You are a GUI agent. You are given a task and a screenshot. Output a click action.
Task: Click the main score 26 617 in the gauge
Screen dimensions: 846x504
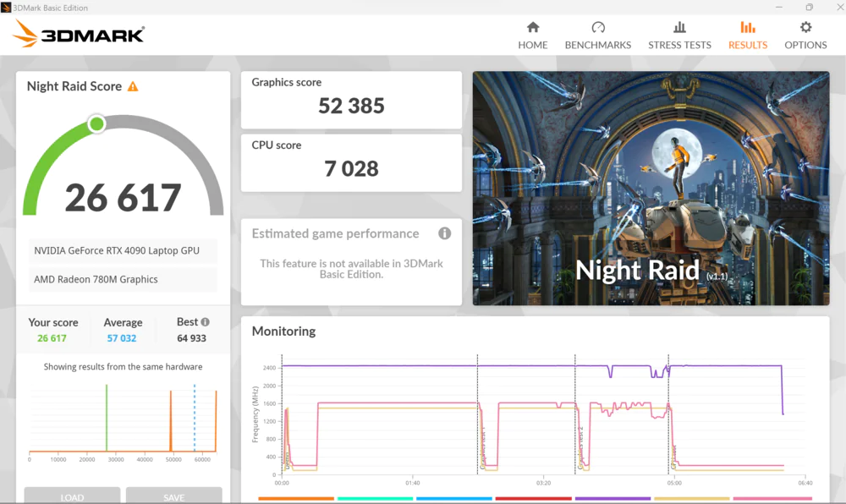click(x=123, y=198)
